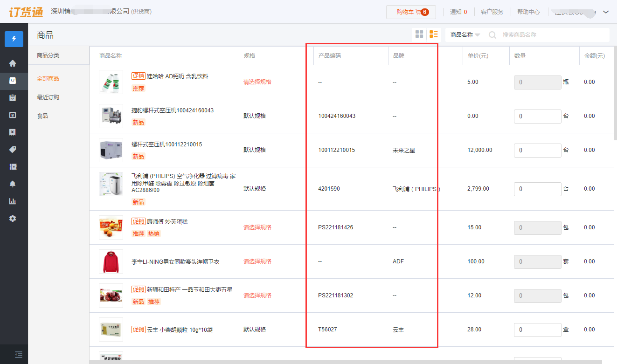Open the yen receipt icon in sidebar
The width and height of the screenshot is (617, 364).
pos(13,132)
